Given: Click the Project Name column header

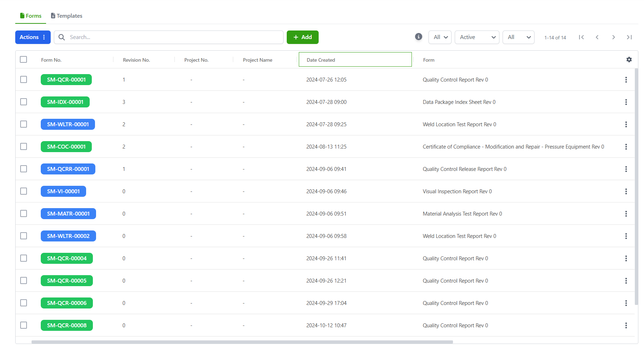Looking at the screenshot, I should 258,60.
